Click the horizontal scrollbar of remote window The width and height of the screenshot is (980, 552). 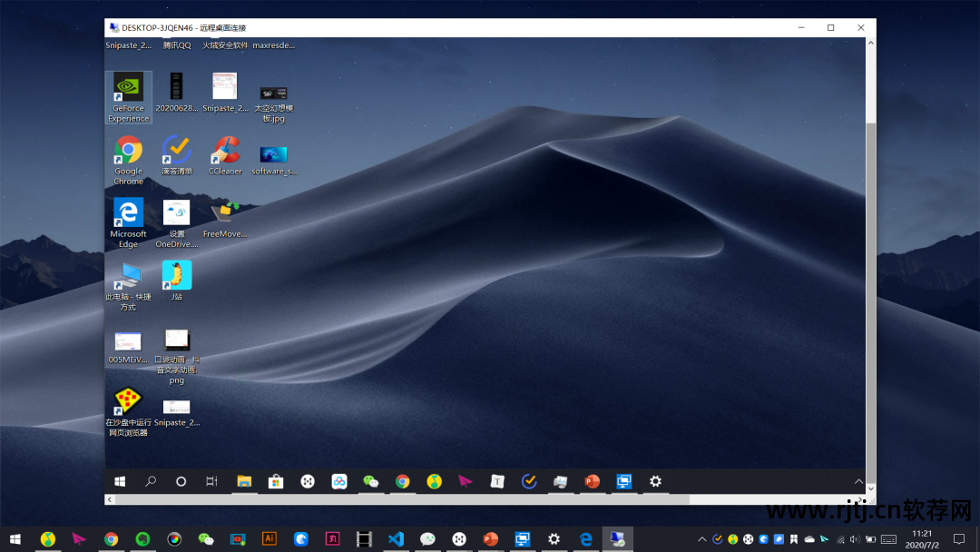pos(399,500)
